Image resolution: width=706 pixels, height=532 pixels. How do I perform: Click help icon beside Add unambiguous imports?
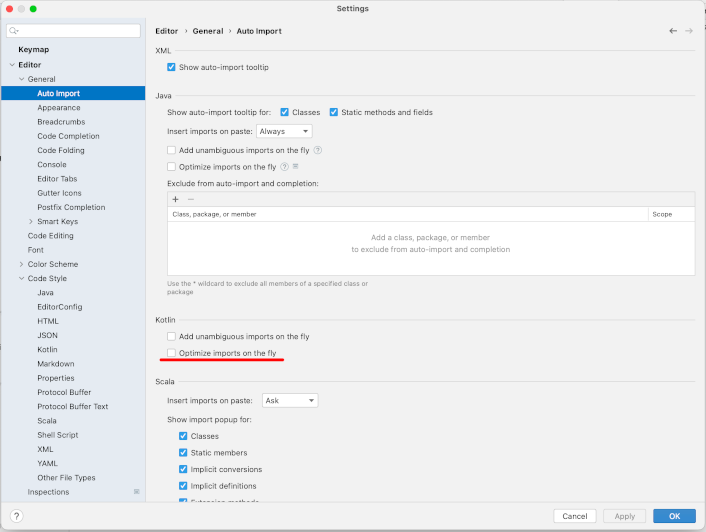tap(318, 150)
